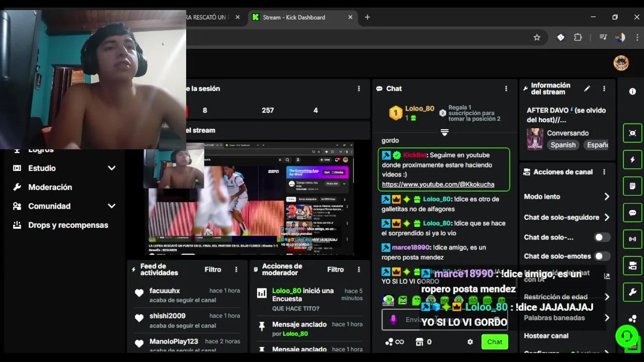This screenshot has width=644, height=362.
Task: Open browser media control icon
Action: coord(603,37)
